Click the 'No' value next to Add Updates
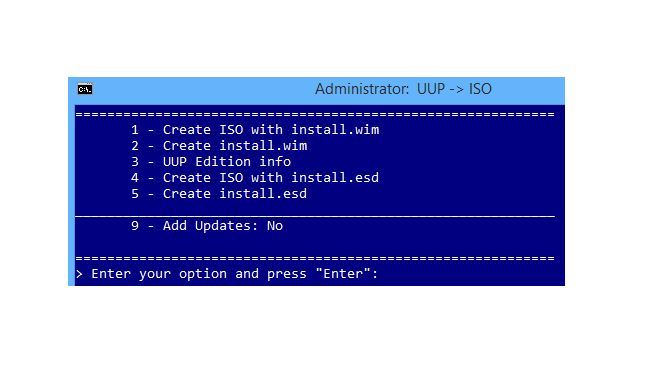The image size is (652, 372). [x=275, y=226]
